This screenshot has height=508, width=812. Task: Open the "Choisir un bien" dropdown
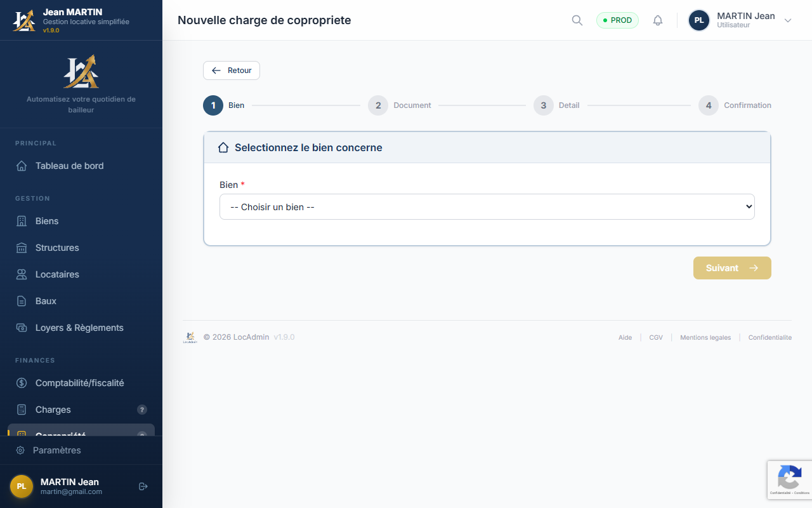tap(487, 207)
